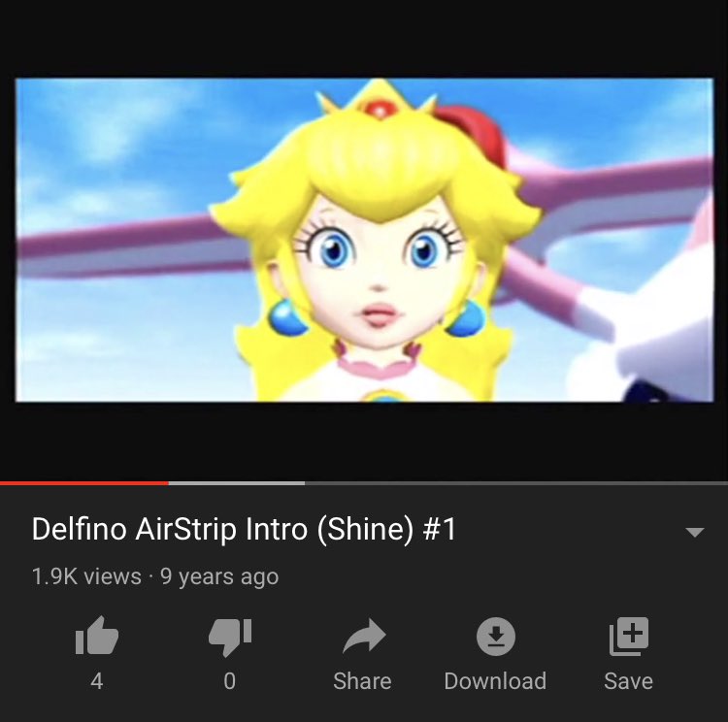Tap the Download circle arrow icon
Viewport: 728px width, 722px height.
(x=496, y=636)
